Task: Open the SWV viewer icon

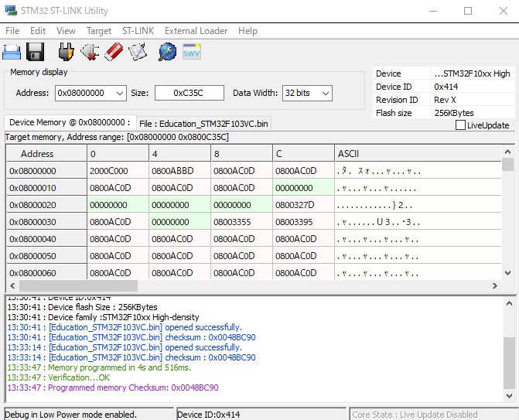Action: 192,52
